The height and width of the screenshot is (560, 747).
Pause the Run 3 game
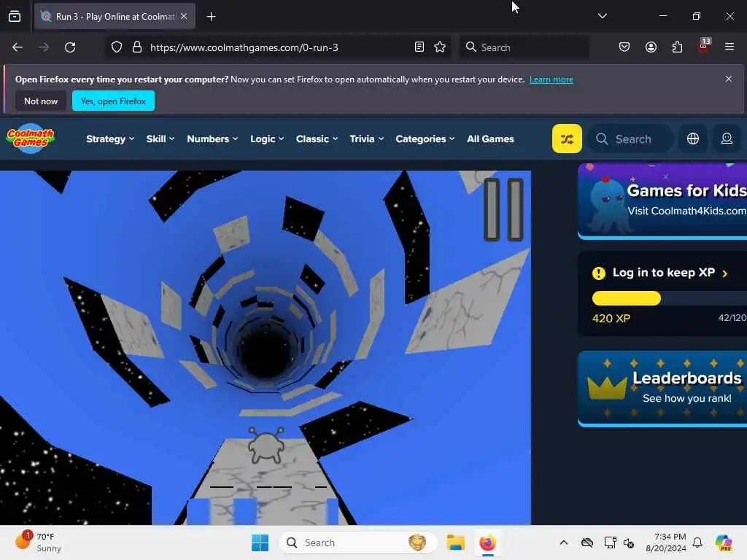[503, 209]
